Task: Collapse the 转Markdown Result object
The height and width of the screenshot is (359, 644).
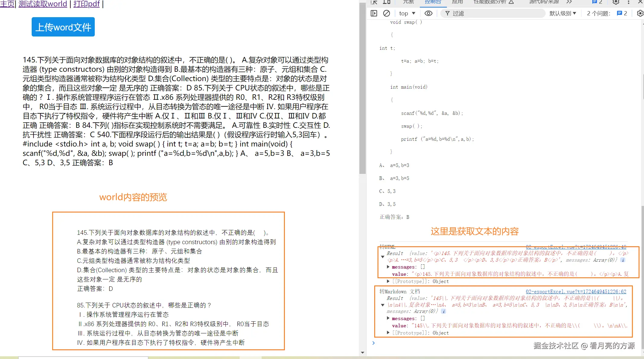Action: click(x=383, y=305)
